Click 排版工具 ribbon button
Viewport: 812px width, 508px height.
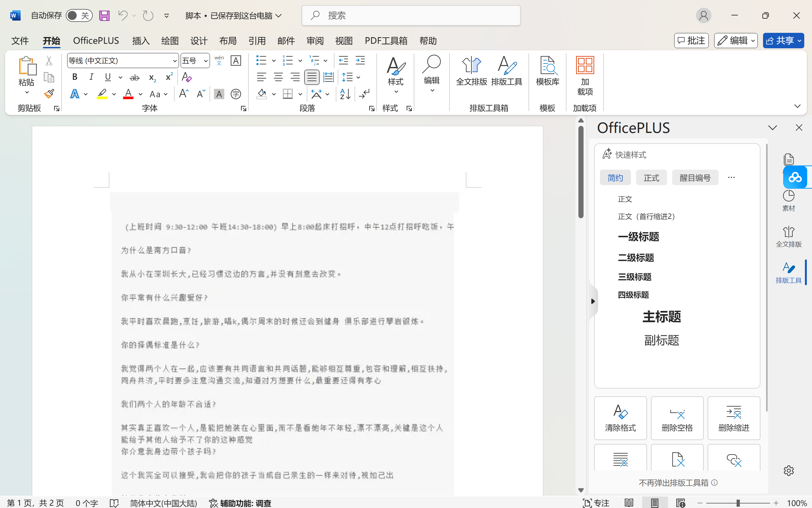506,71
